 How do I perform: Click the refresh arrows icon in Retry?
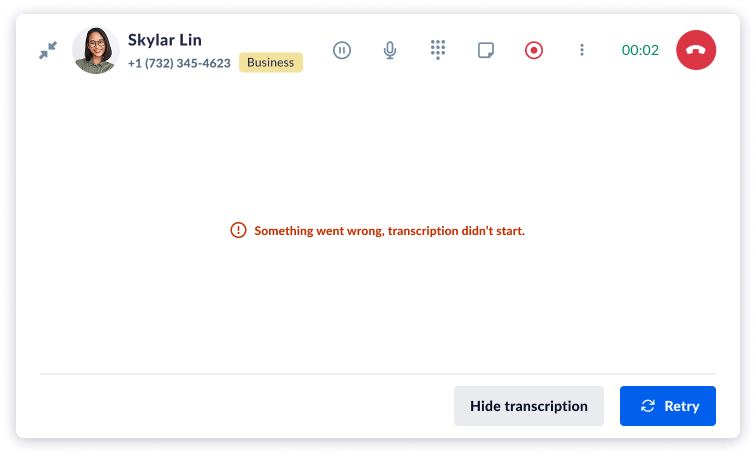(648, 406)
